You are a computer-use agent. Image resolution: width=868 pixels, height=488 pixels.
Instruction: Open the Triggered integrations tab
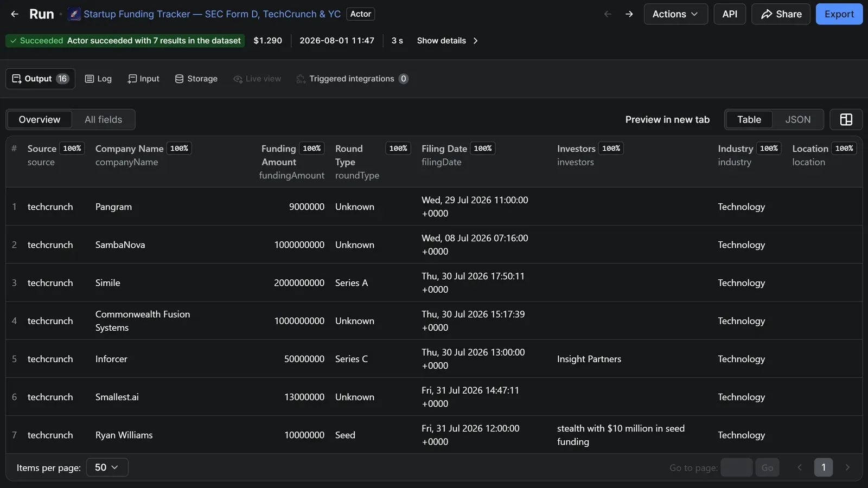coord(352,79)
